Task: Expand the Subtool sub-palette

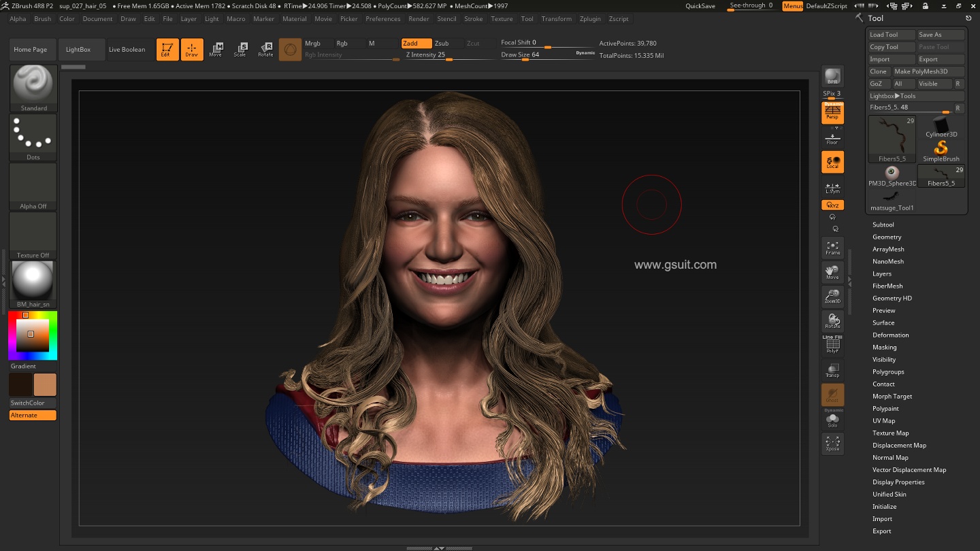Action: point(883,224)
